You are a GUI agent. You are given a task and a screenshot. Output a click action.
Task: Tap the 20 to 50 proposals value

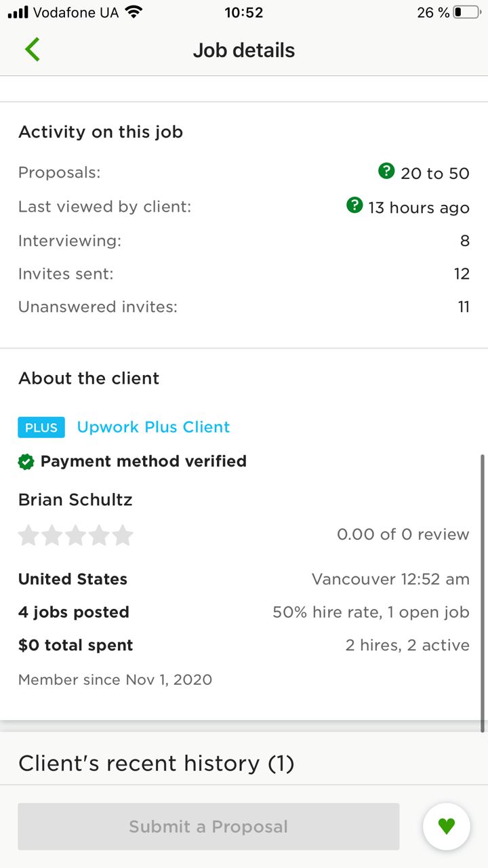click(435, 174)
